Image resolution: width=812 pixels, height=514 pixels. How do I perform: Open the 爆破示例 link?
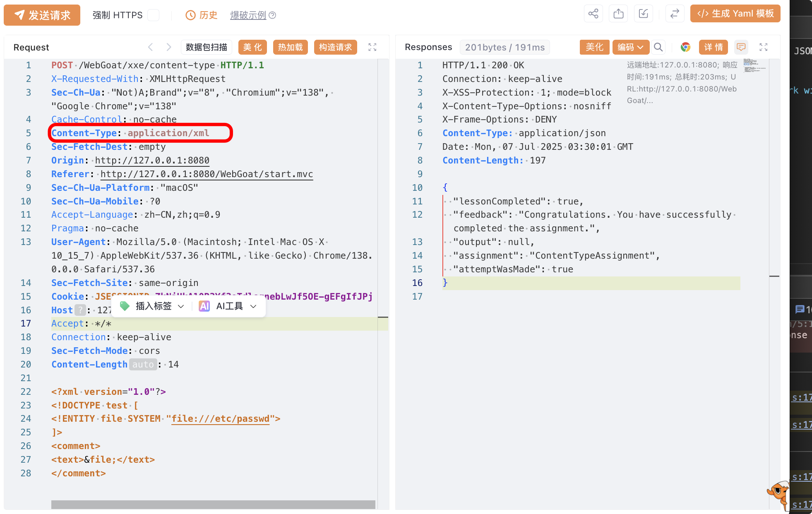coord(248,15)
